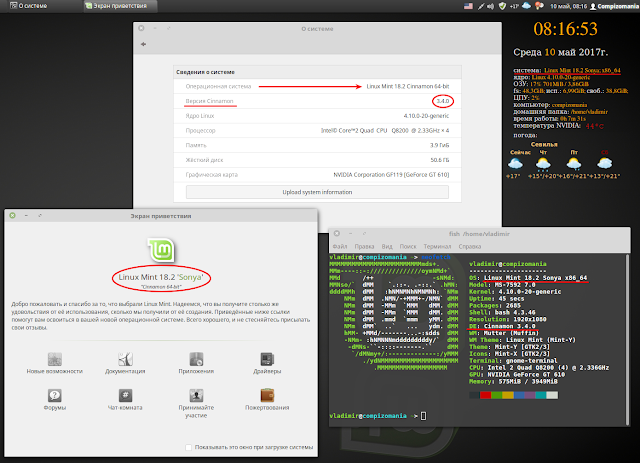Image resolution: width=640 pixels, height=463 pixels.
Task: Open 'Принимайте участие' in welcome screen
Action: [196, 403]
